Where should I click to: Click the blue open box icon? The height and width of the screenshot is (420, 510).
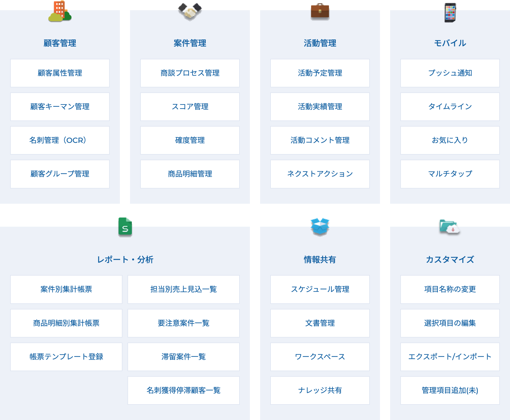[x=320, y=226]
